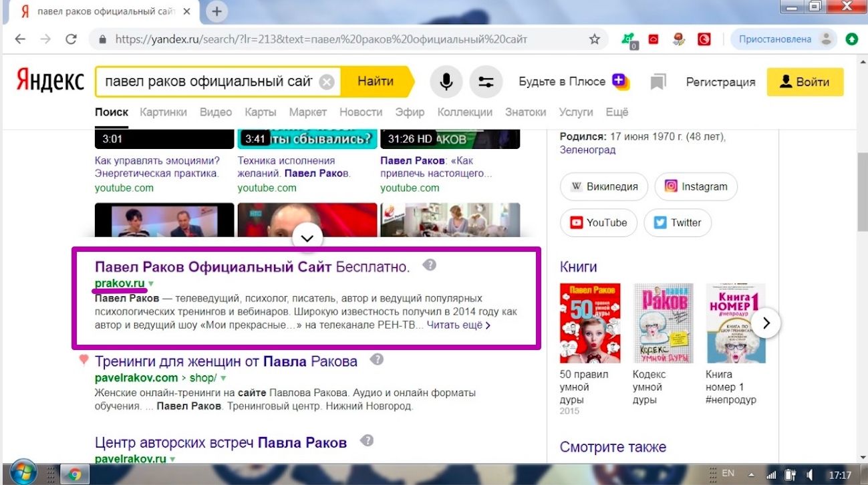Open dropdown arrow beside pavelrakov.com shop
868x485 pixels.
coord(222,377)
